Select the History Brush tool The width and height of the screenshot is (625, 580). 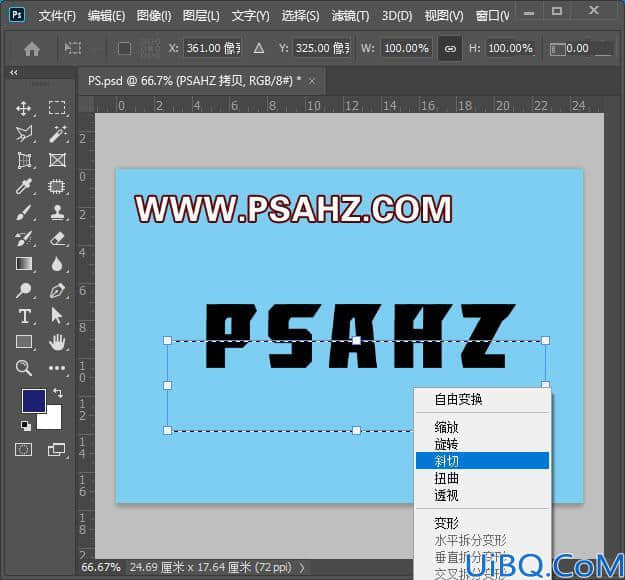pyautogui.click(x=24, y=238)
